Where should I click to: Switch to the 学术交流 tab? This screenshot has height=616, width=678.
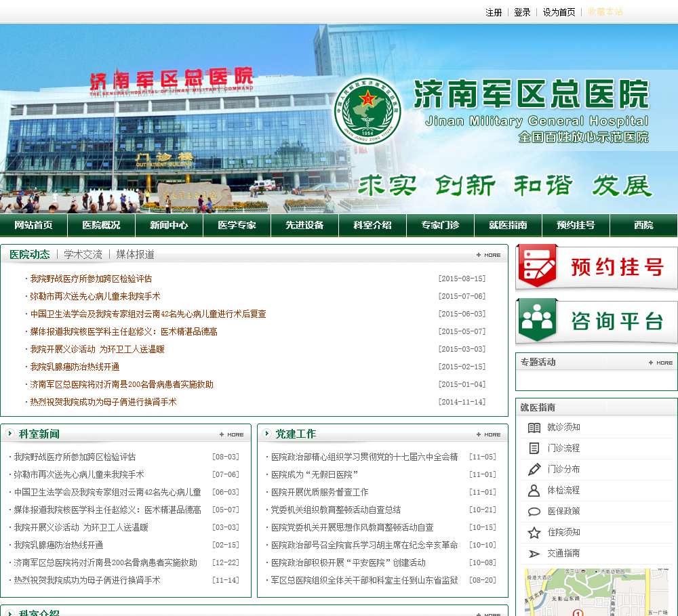pyautogui.click(x=83, y=254)
